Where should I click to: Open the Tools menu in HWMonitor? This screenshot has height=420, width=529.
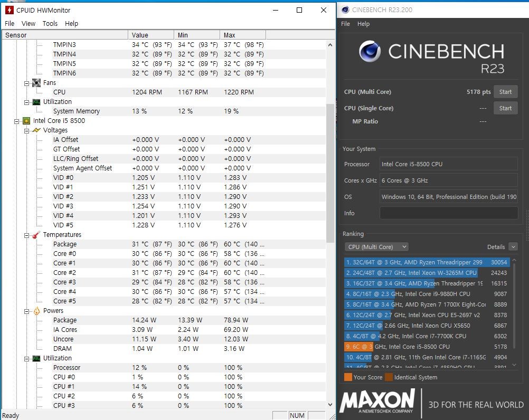pyautogui.click(x=50, y=24)
